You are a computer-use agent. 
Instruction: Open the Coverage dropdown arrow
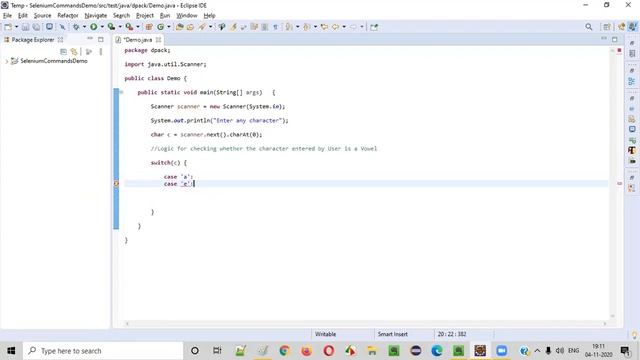click(120, 27)
